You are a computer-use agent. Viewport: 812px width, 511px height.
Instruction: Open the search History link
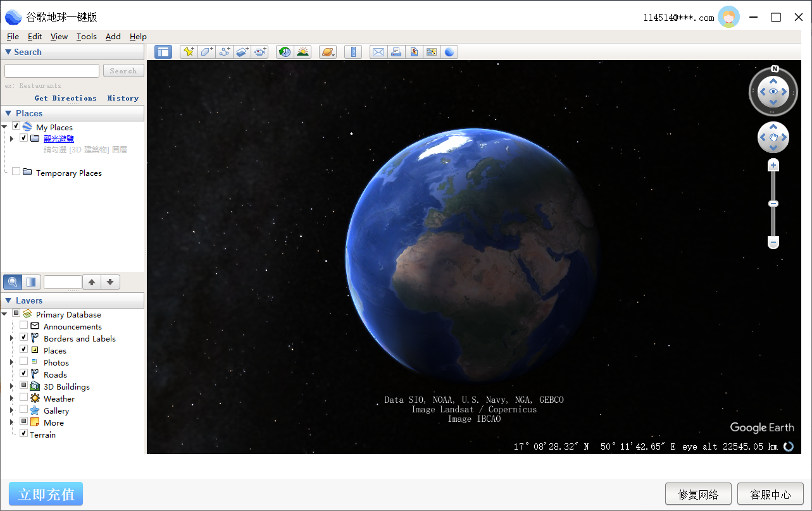pos(123,98)
